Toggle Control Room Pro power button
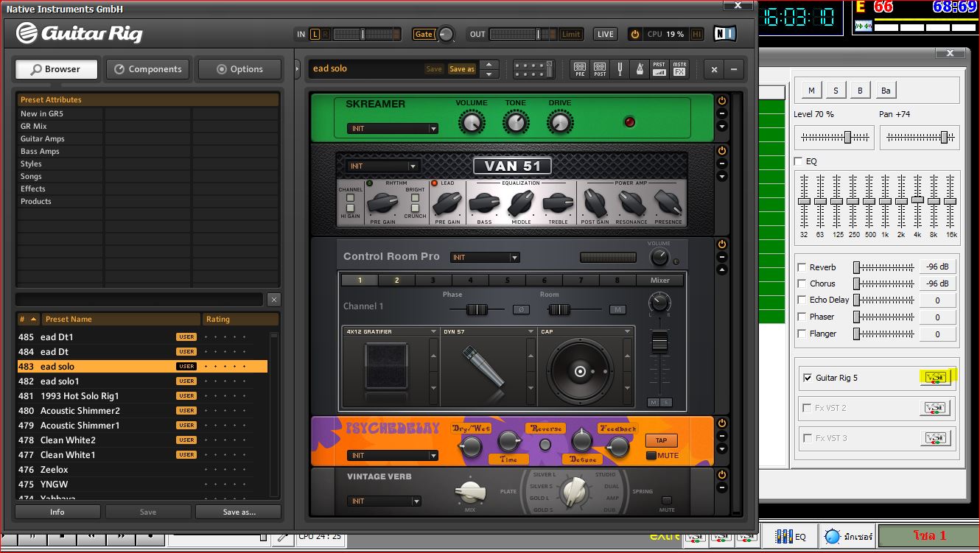 click(722, 244)
